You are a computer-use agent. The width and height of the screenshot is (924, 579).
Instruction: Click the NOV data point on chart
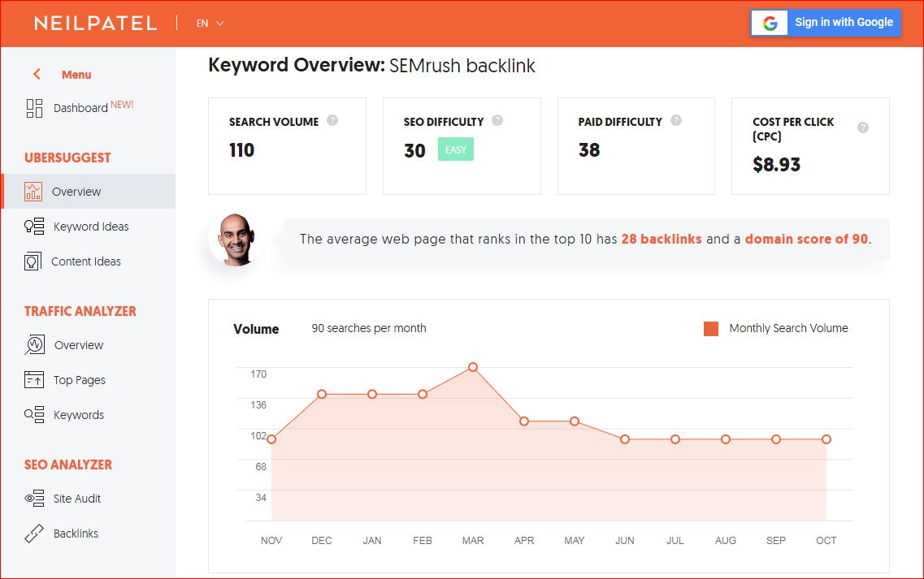click(x=271, y=439)
